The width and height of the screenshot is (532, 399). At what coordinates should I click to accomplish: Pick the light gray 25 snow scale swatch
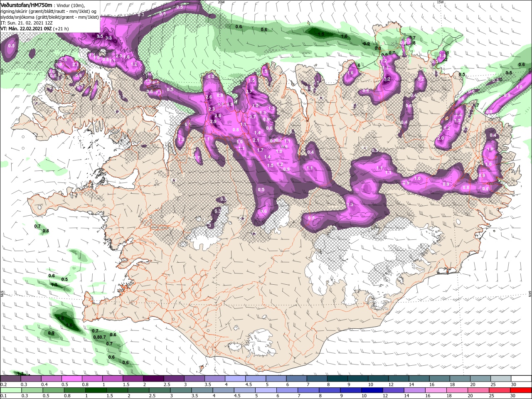coord(500,379)
